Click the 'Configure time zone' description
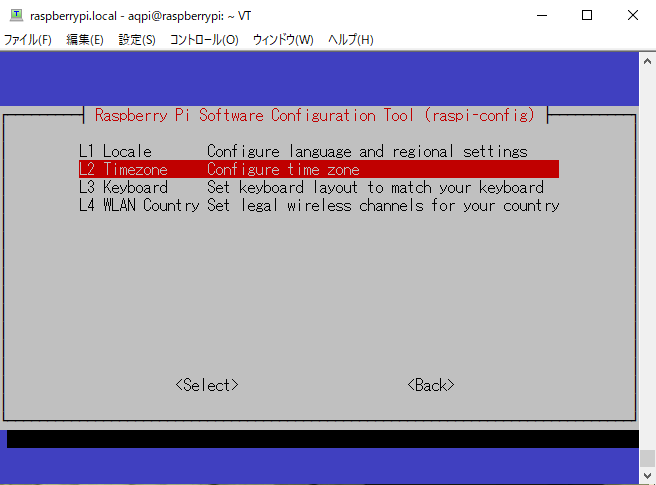Screen dimensions: 656x485 [283, 169]
